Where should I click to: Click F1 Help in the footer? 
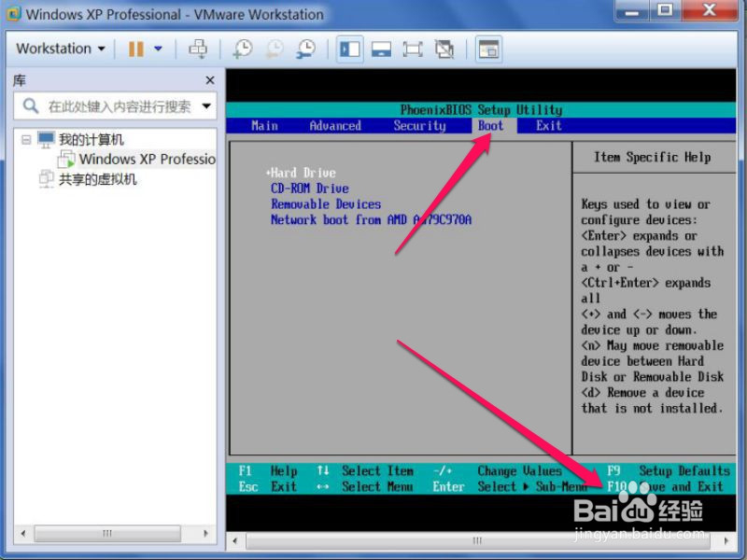(268, 471)
